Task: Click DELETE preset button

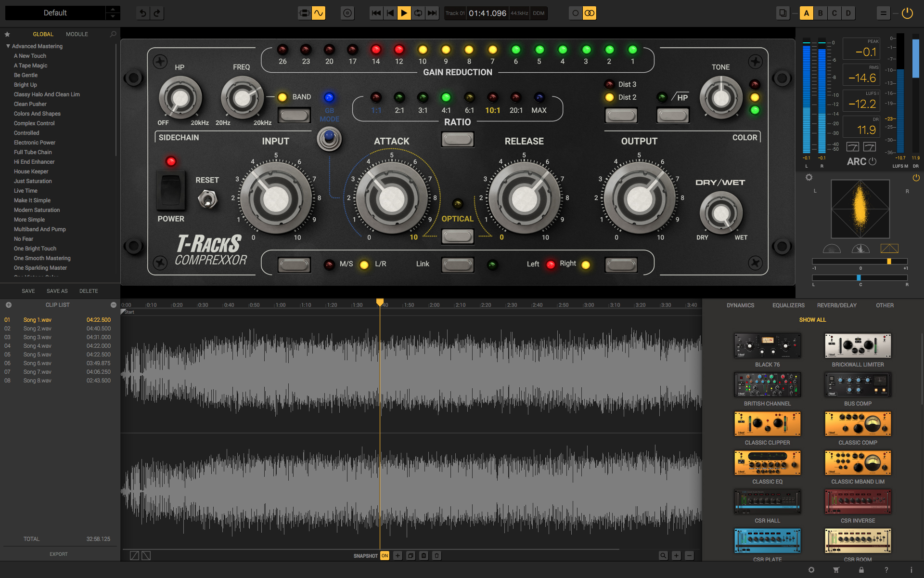Action: (89, 291)
